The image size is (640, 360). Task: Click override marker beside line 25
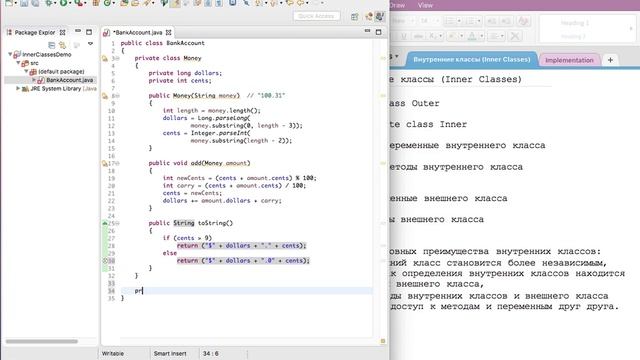pos(104,223)
